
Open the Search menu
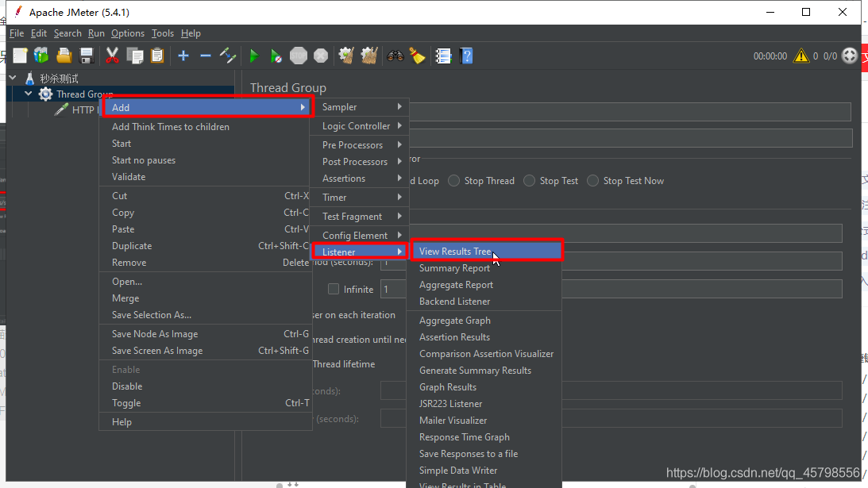(x=68, y=33)
